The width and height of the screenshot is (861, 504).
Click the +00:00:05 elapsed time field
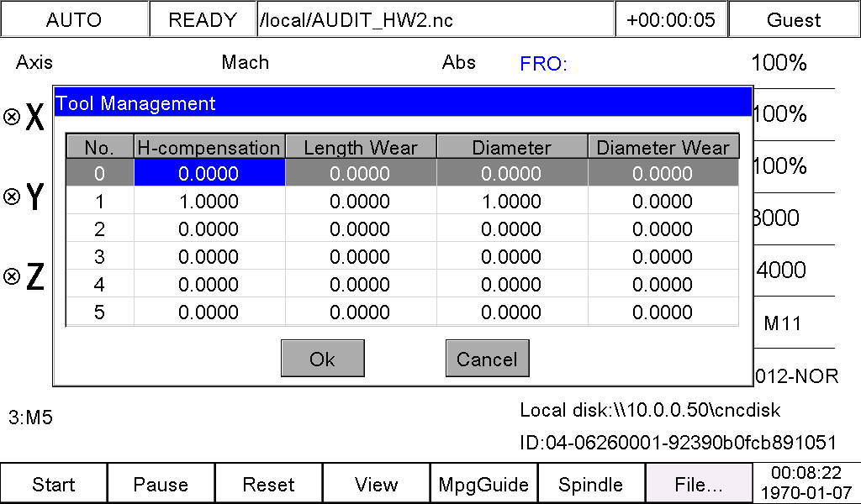click(x=671, y=20)
